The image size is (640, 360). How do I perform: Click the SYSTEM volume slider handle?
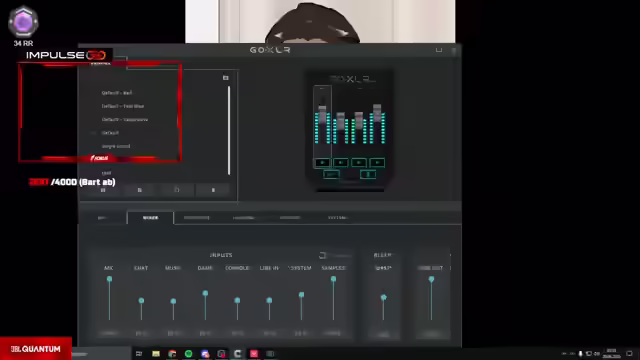pyautogui.click(x=301, y=295)
